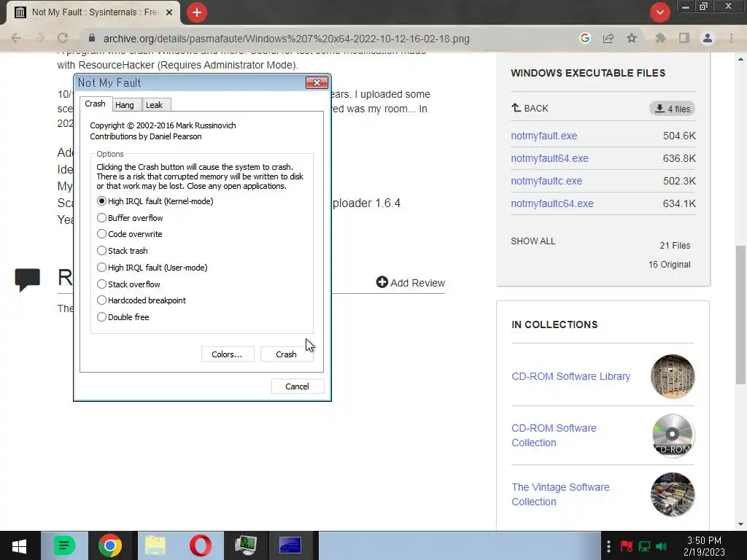Viewport: 747px width, 560px height.
Task: Open CD-ROM Software Library collection link
Action: 570,376
